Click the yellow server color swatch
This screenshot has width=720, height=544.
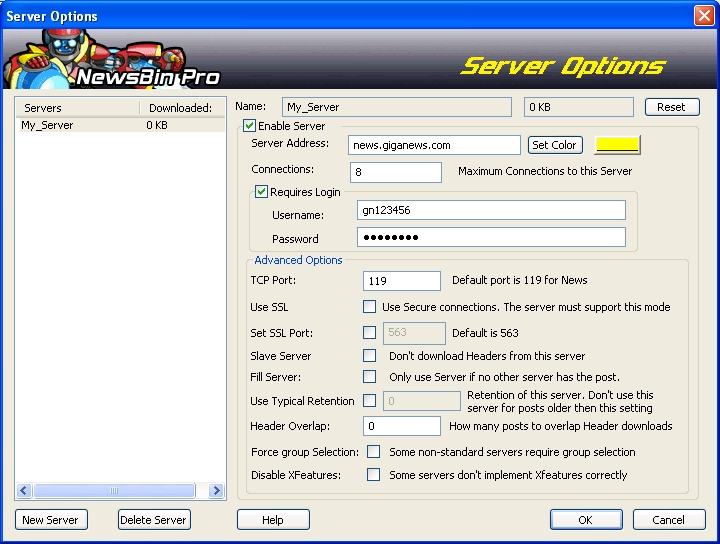tap(617, 145)
